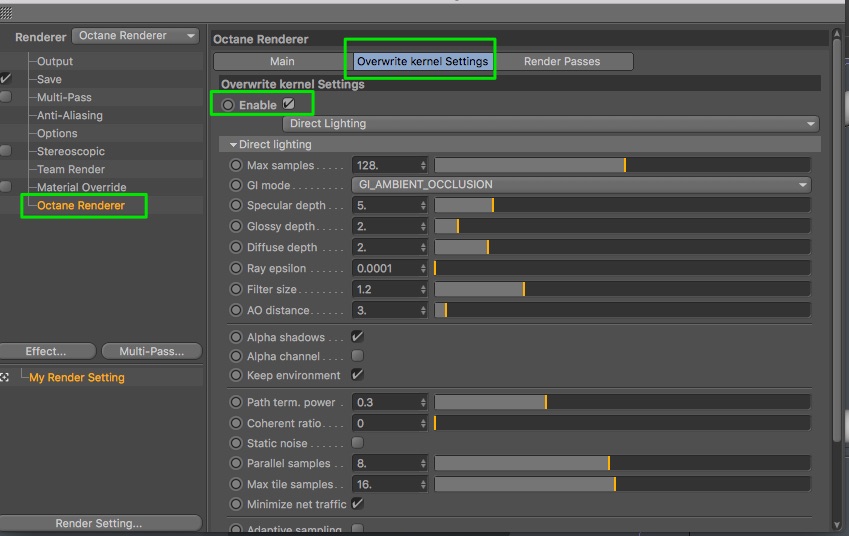Screen dimensions: 849x536
Task: Click the grip handle icon at top-left
Action: 6,13
